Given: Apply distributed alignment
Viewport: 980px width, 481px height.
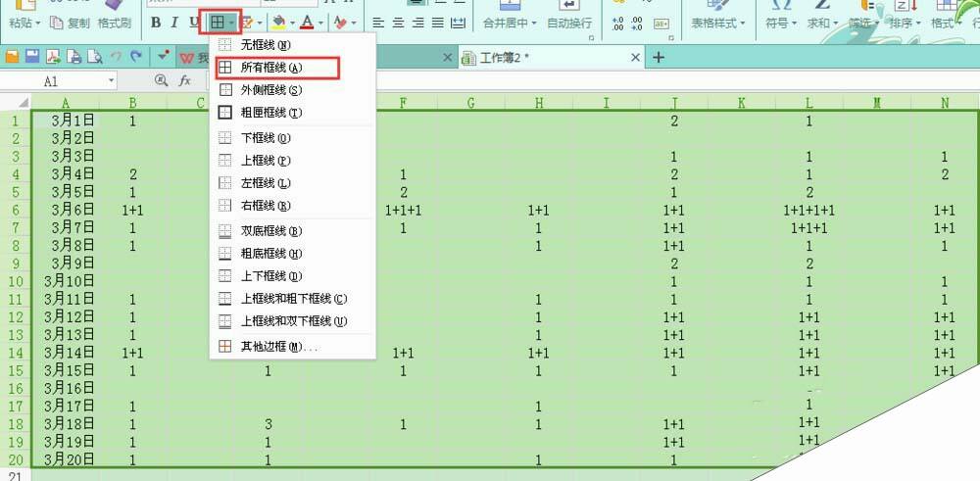Looking at the screenshot, I should (458, 24).
